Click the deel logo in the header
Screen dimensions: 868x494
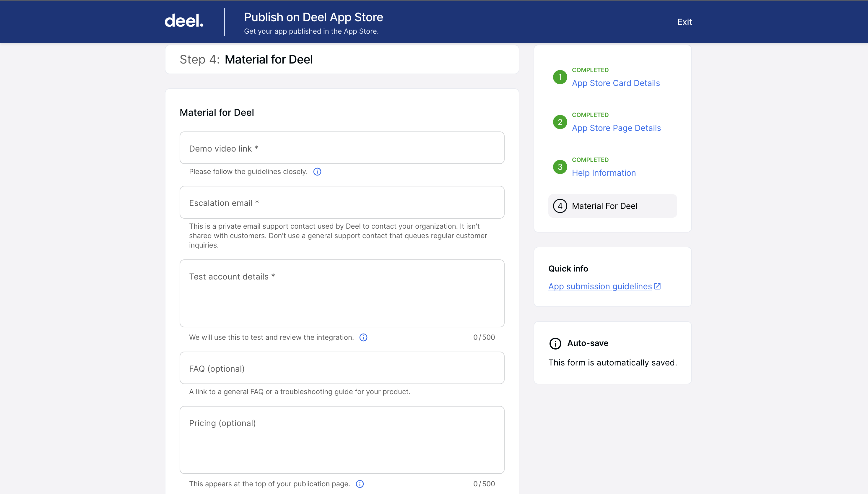pyautogui.click(x=184, y=21)
